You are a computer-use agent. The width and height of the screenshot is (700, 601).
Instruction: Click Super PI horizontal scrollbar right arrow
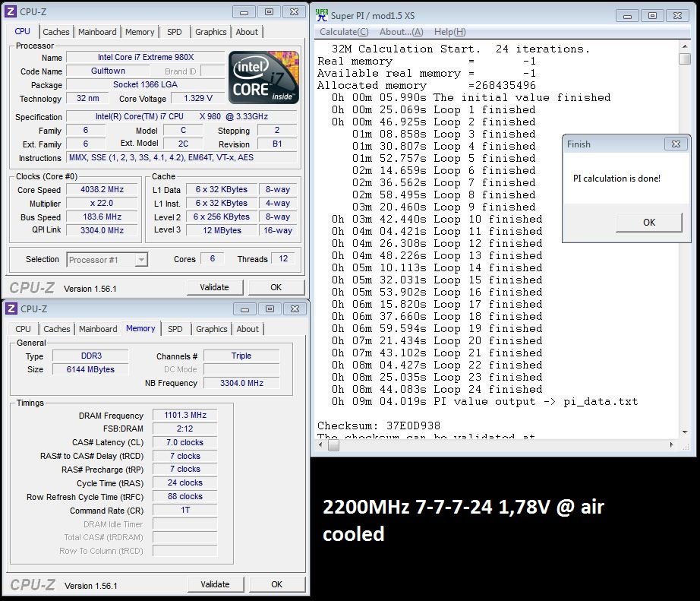[671, 445]
